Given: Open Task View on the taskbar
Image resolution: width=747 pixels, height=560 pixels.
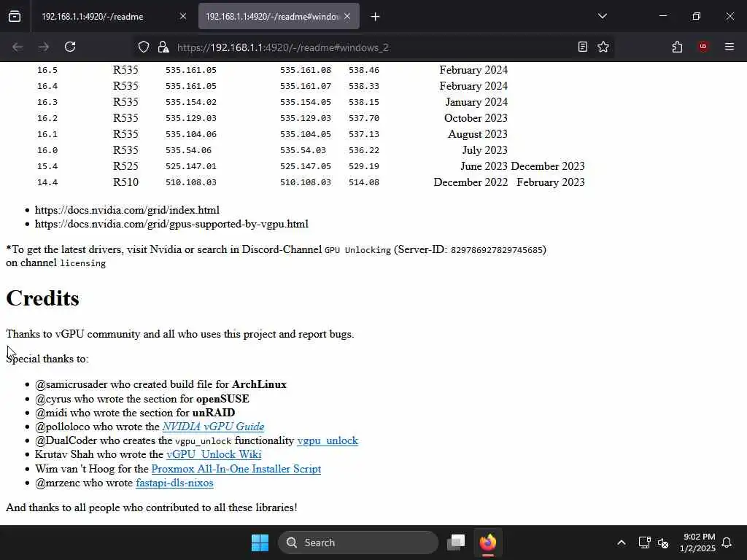Looking at the screenshot, I should click(x=456, y=542).
